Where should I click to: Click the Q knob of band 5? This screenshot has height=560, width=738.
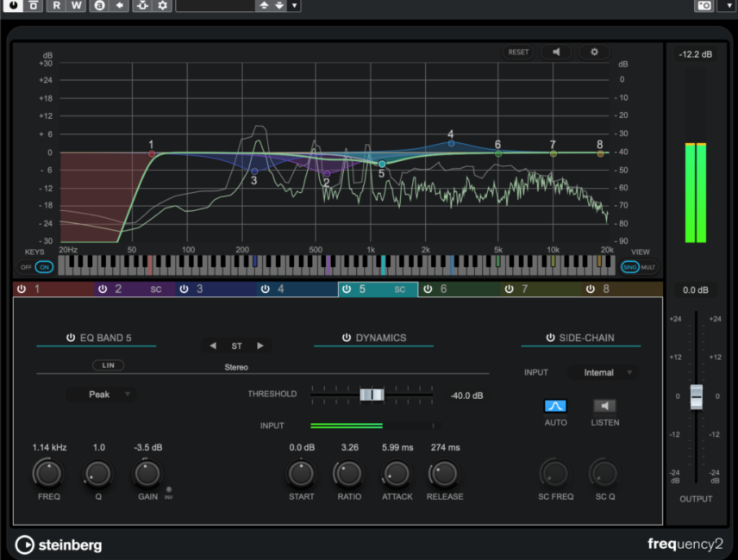tap(98, 473)
